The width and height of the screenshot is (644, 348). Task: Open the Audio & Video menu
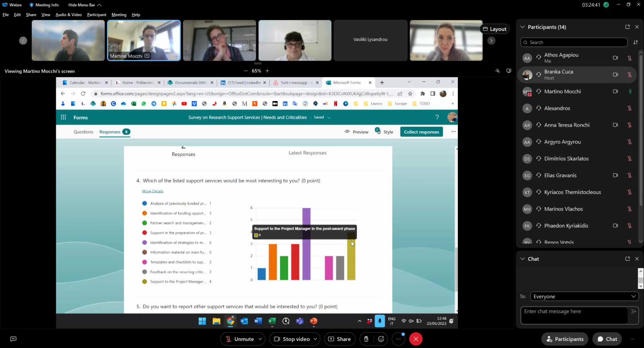[x=68, y=15]
